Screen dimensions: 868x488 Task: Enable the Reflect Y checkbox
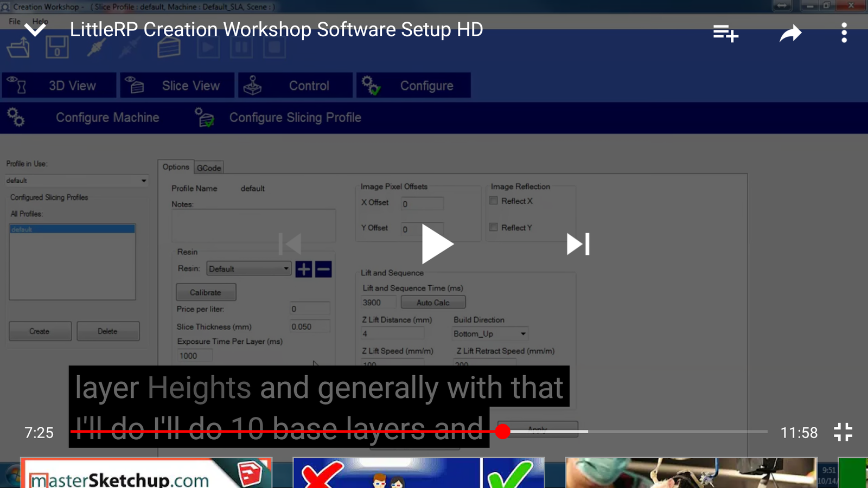(494, 227)
